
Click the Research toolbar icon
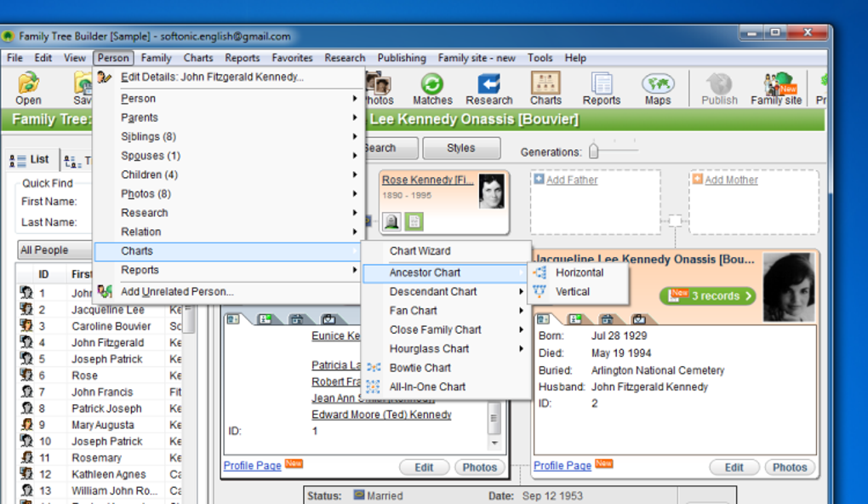click(x=488, y=89)
